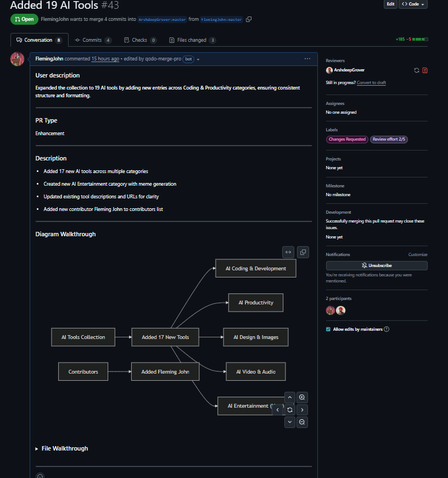
Task: Switch to the Conversation tab
Action: 40,40
